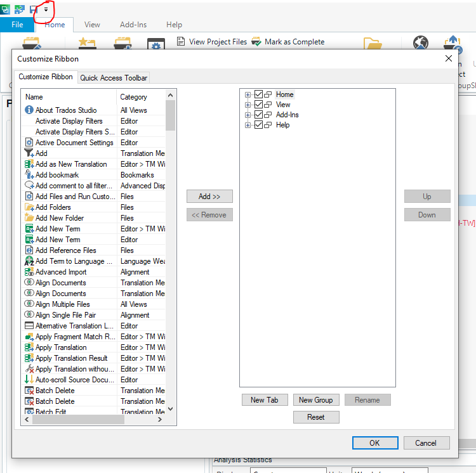Select About Trados Studio info icon
This screenshot has height=473, width=476.
(x=29, y=110)
